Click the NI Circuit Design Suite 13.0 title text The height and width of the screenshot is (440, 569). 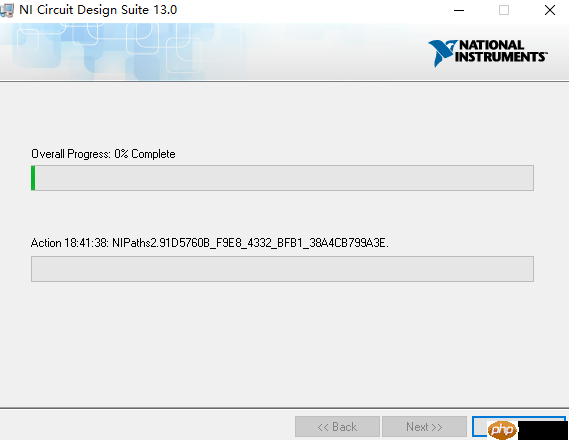coord(98,10)
